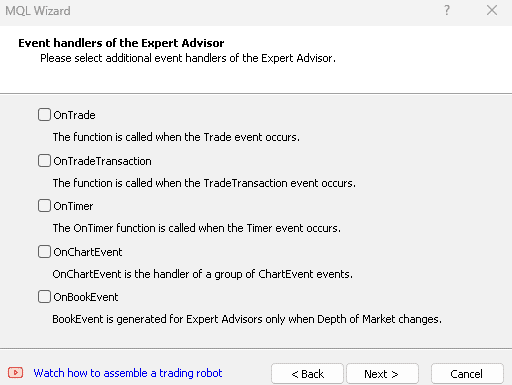This screenshot has width=512, height=385.
Task: Click the Depth of Market description text
Action: [x=247, y=319]
